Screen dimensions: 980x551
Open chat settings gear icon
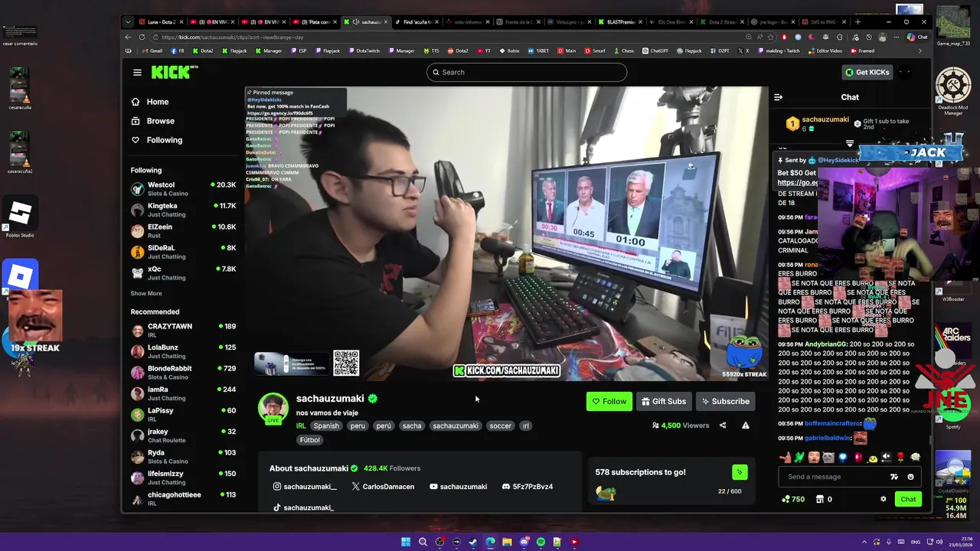pos(883,499)
